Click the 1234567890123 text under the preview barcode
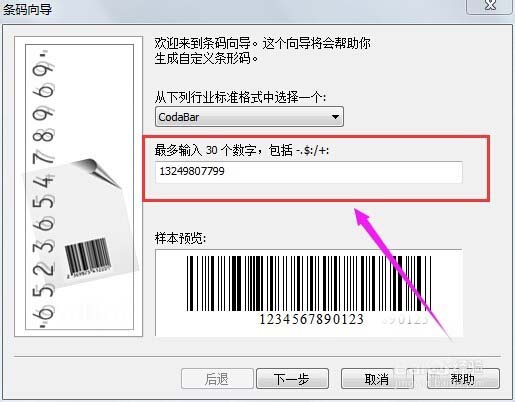515x402 pixels. click(311, 319)
